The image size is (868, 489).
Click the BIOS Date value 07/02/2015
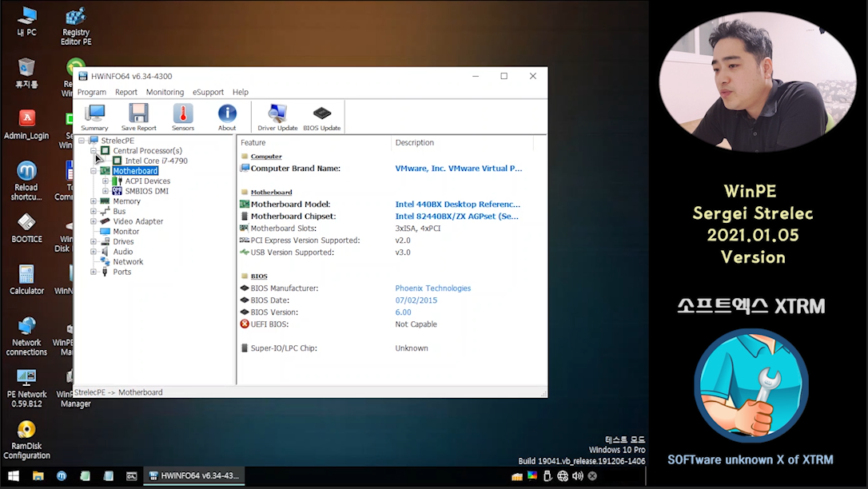(416, 300)
